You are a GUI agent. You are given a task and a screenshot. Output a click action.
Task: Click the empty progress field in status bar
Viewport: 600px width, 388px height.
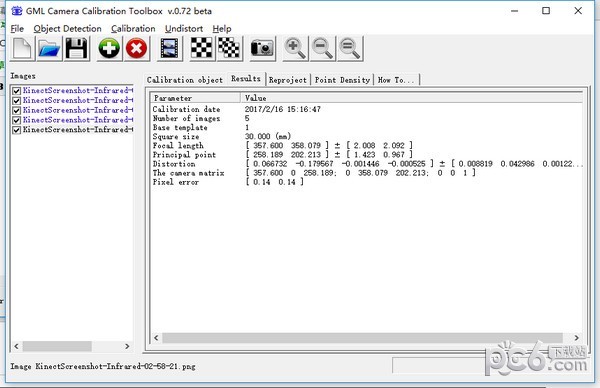click(x=438, y=365)
